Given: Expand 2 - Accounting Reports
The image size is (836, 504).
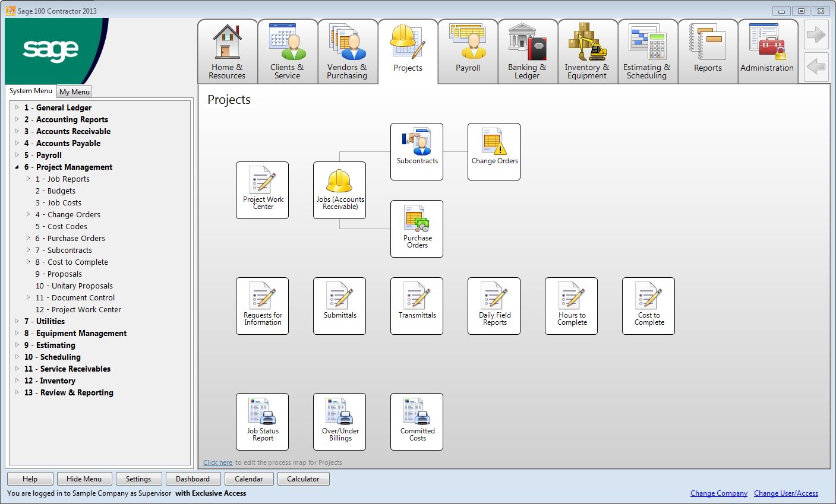Looking at the screenshot, I should coord(17,119).
